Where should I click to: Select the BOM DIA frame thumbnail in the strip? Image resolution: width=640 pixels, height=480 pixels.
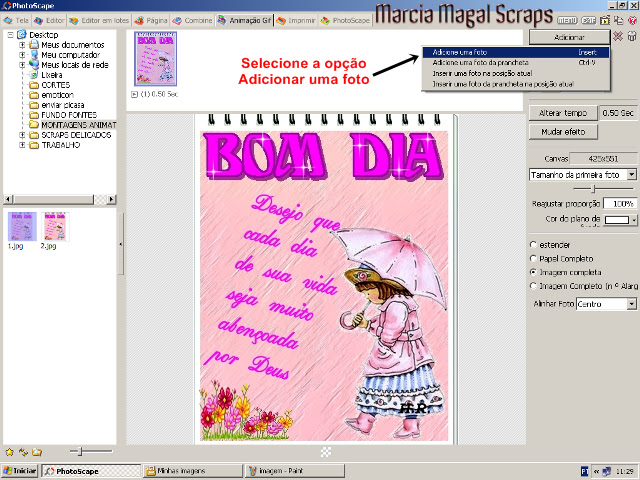pos(156,59)
